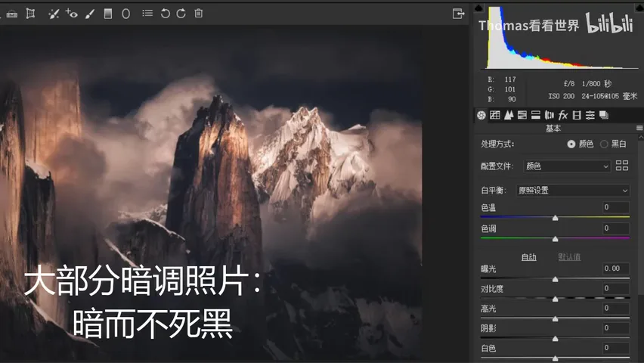Click the R: 117 readout
This screenshot has height=363, width=644.
(x=502, y=79)
